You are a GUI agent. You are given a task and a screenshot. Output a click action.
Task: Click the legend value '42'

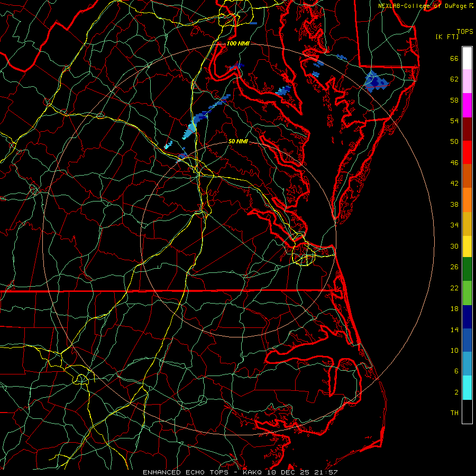pos(454,184)
